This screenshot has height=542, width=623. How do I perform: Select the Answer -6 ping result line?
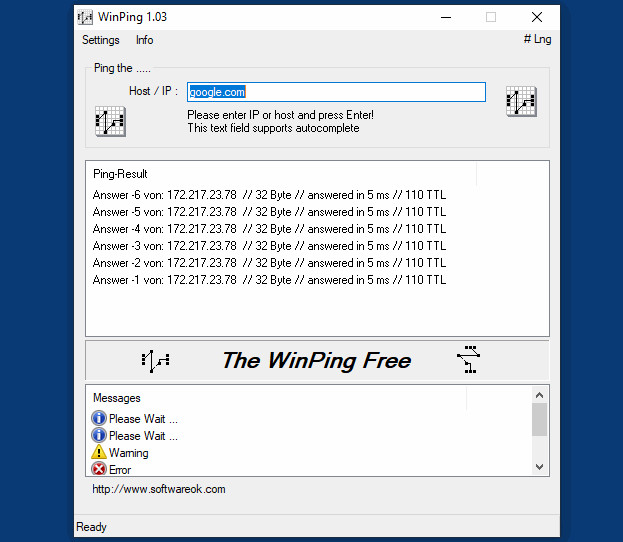(x=269, y=195)
